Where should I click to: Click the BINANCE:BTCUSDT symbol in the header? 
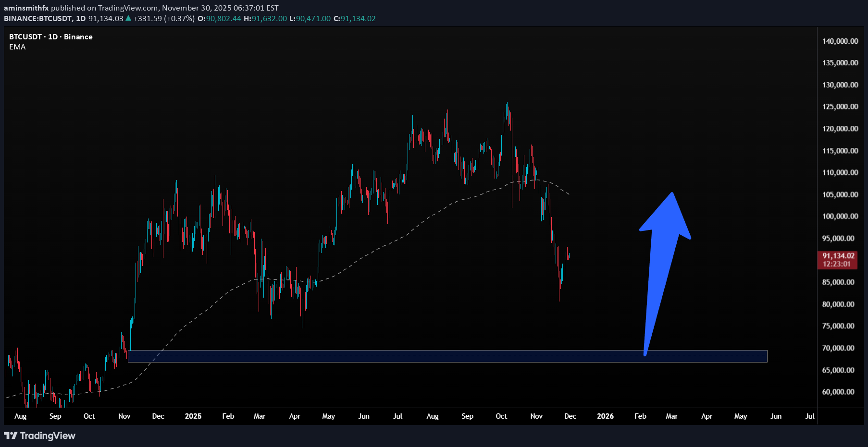pyautogui.click(x=37, y=19)
